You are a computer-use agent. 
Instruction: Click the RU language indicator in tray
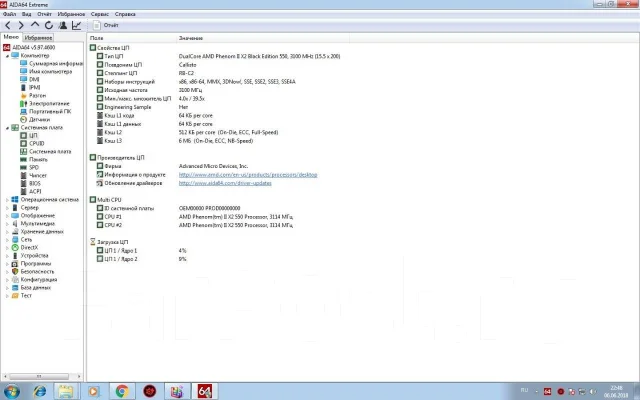click(524, 391)
